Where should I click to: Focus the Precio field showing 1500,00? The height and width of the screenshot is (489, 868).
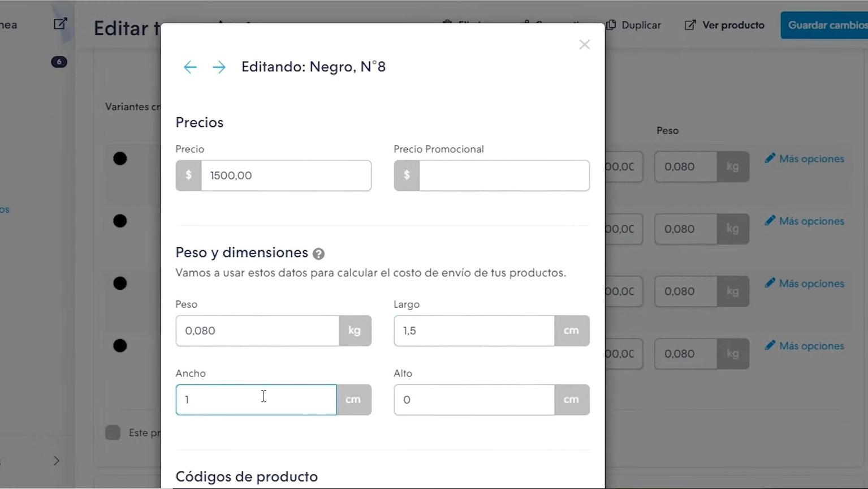tap(286, 175)
